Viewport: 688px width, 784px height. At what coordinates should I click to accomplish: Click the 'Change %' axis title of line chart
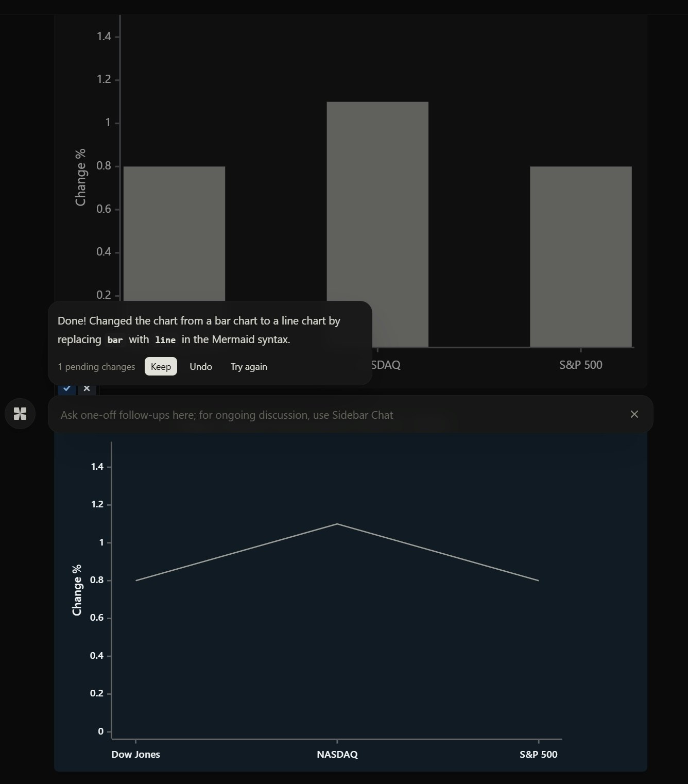click(x=77, y=590)
